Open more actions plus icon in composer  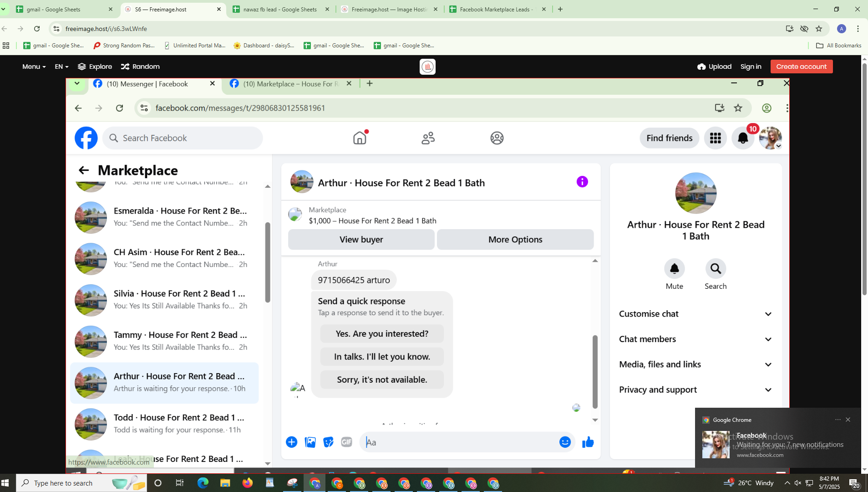coord(291,442)
